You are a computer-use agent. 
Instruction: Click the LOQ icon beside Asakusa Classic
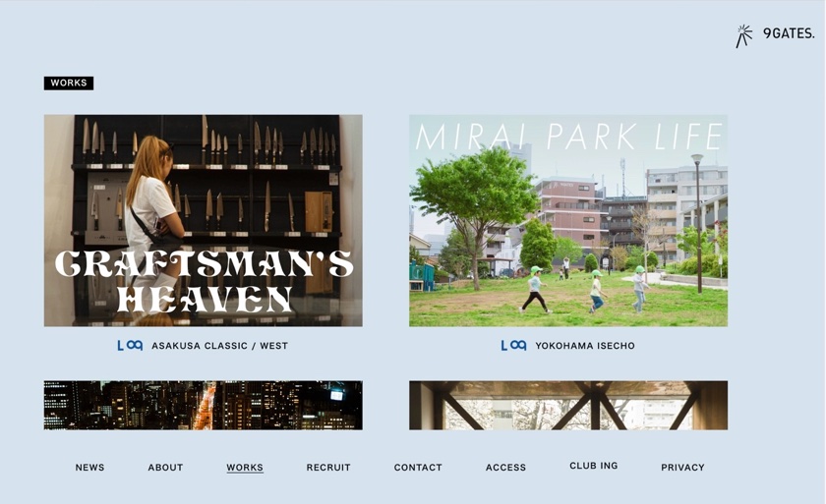[x=130, y=346]
